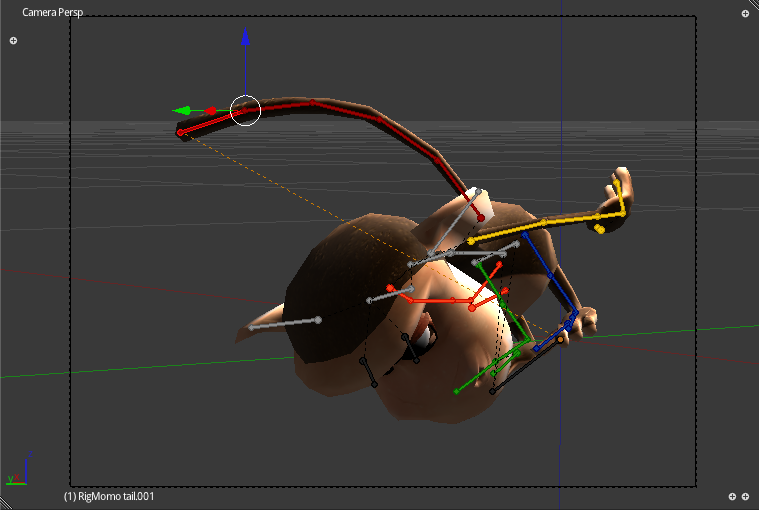759x510 pixels.
Task: Select the black bone beside the eye
Action: pyautogui.click(x=410, y=348)
